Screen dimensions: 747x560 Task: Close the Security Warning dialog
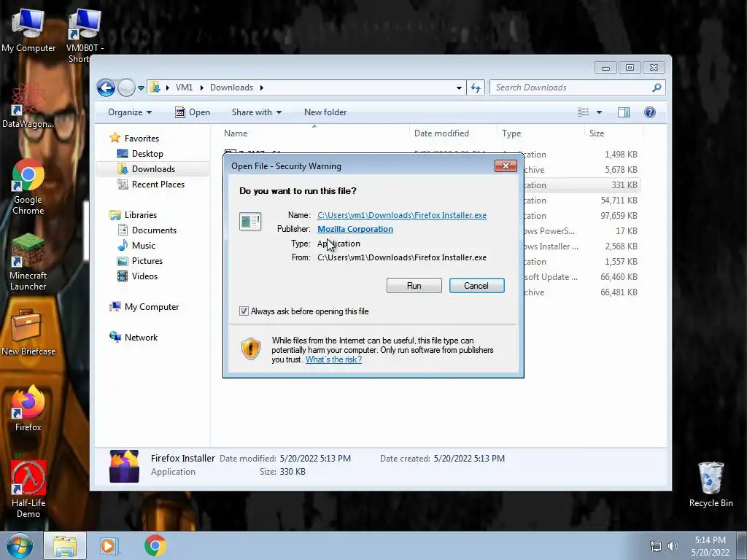[x=506, y=166]
